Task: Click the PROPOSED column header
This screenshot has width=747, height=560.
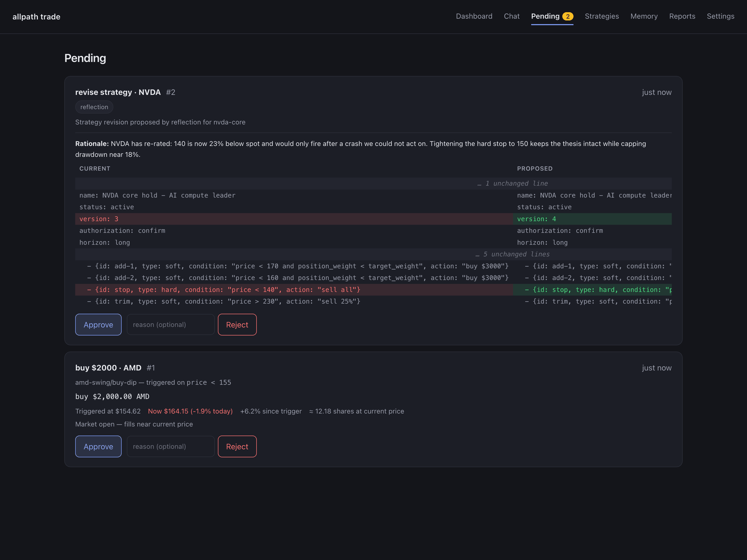Action: 535,169
